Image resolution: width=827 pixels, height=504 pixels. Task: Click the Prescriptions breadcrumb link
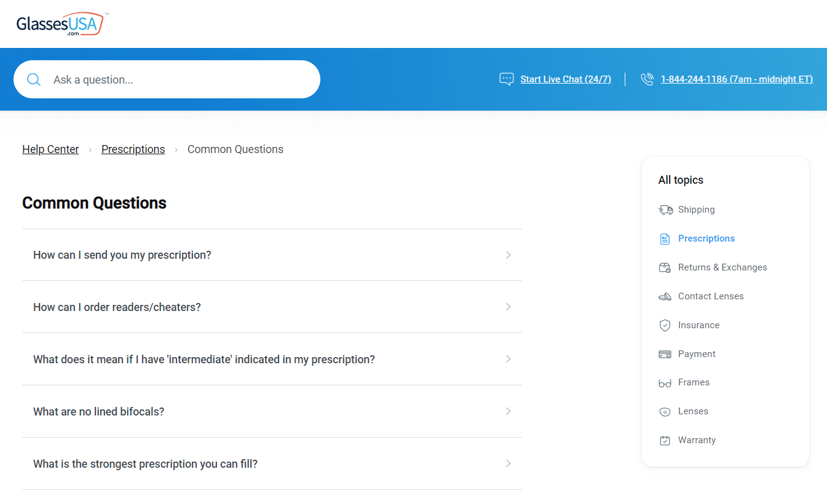(133, 149)
